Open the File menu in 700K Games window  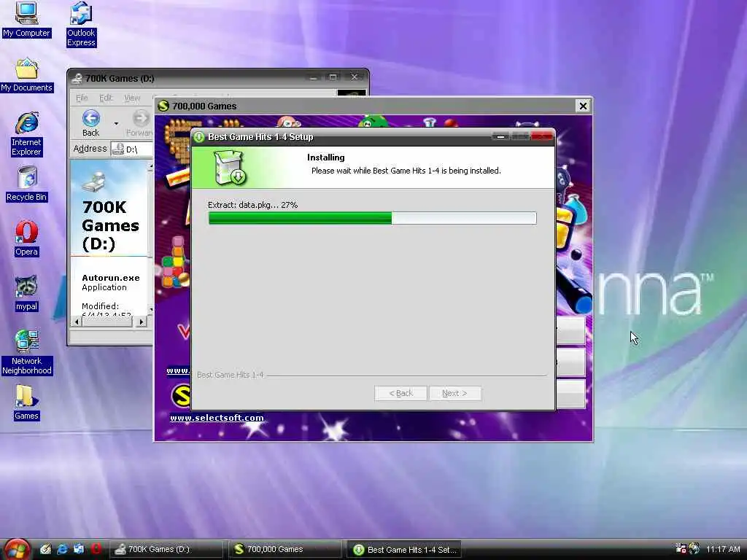[82, 98]
